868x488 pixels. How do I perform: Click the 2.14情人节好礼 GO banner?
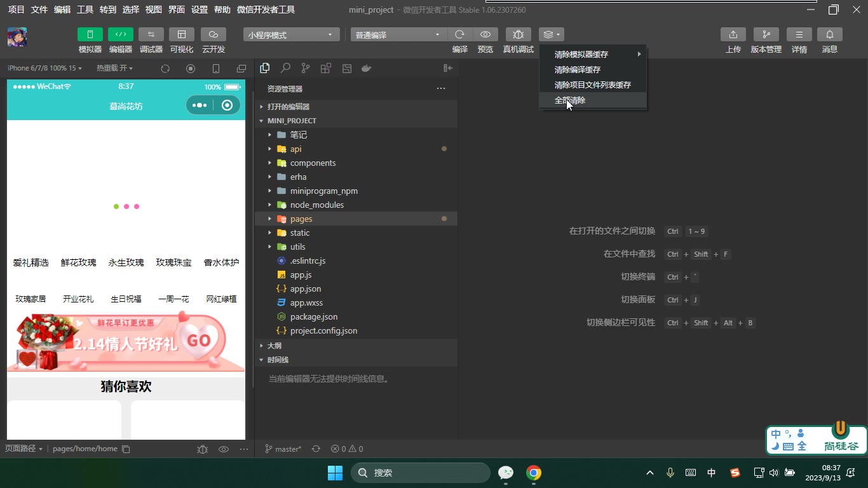(126, 341)
